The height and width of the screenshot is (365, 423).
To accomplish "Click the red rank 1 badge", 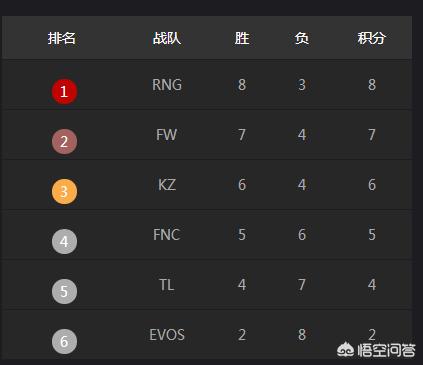I will pyautogui.click(x=64, y=91).
